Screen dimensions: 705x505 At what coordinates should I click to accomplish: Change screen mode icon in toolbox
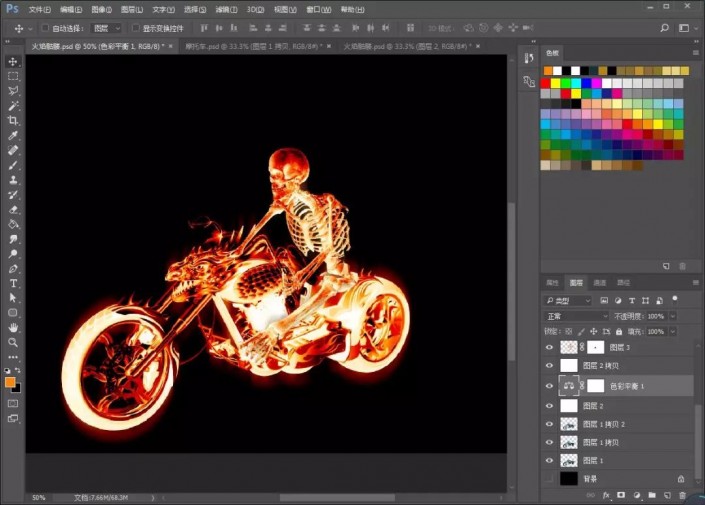click(x=13, y=419)
